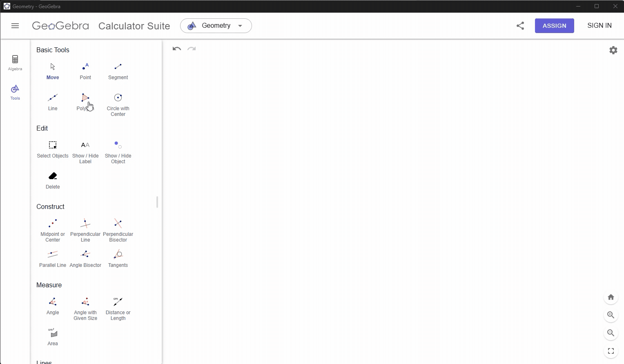
Task: Select the Point tool
Action: 85,71
